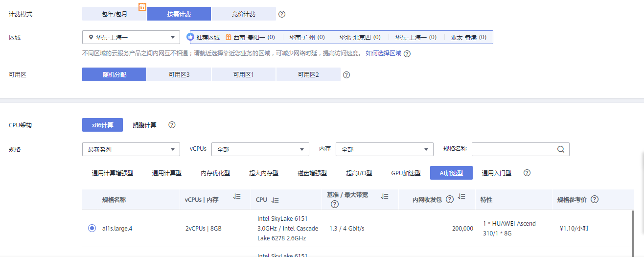Choose 随机分配 availability zone
The height and width of the screenshot is (257, 644).
point(115,74)
